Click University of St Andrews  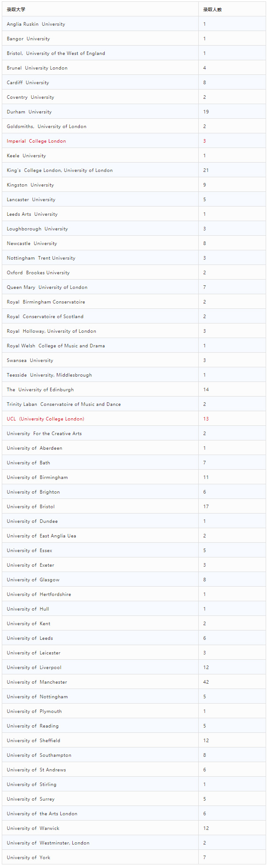point(36,770)
